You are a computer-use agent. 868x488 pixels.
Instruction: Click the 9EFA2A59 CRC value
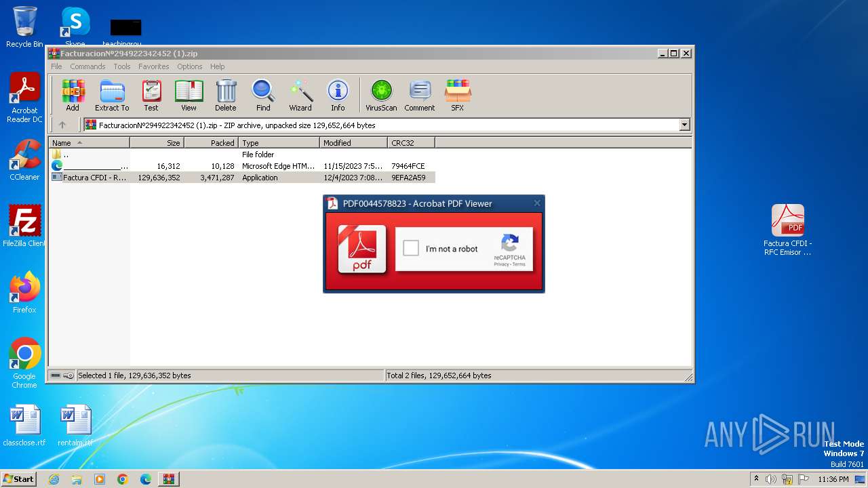click(408, 178)
